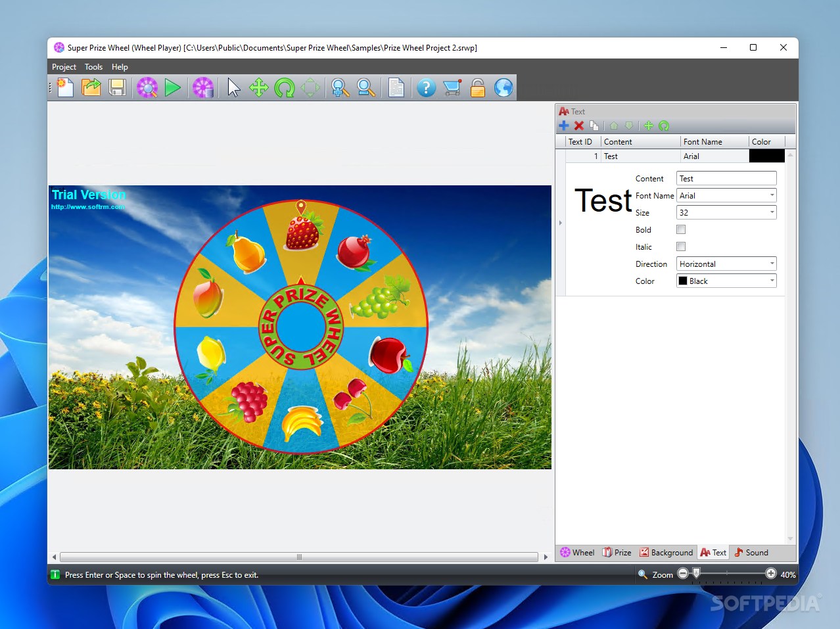Click the orange padlock register icon

click(478, 87)
